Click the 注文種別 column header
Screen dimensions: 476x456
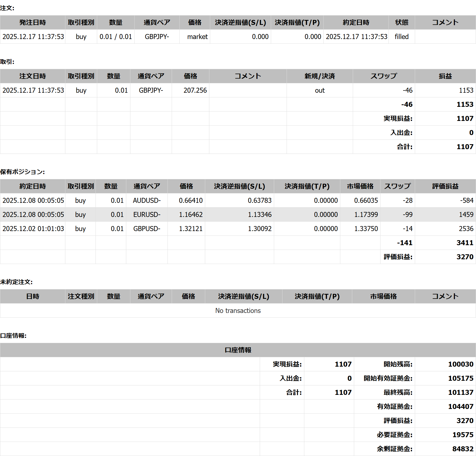[x=81, y=296]
